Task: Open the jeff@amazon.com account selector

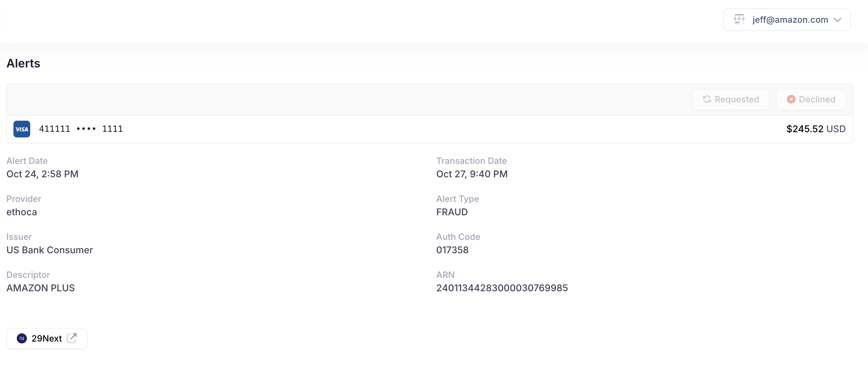Action: [x=790, y=20]
